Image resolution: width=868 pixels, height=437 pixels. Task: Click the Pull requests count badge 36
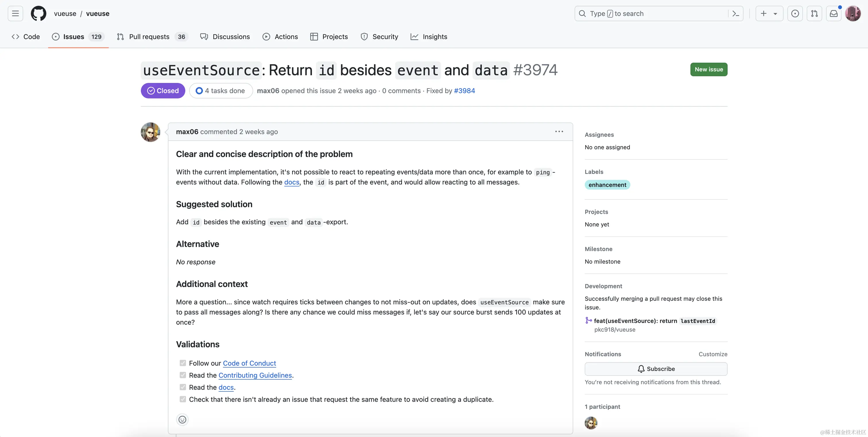182,37
